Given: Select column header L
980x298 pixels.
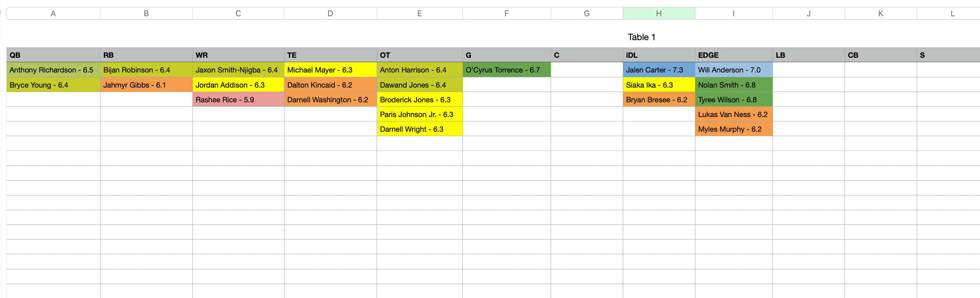Looking at the screenshot, I should pyautogui.click(x=952, y=13).
